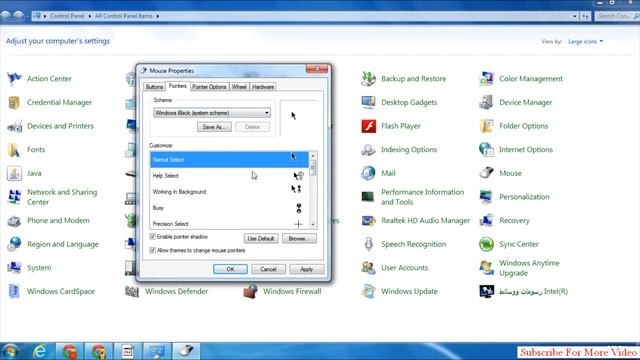
Task: Open Backup and Restore icon
Action: point(368,78)
